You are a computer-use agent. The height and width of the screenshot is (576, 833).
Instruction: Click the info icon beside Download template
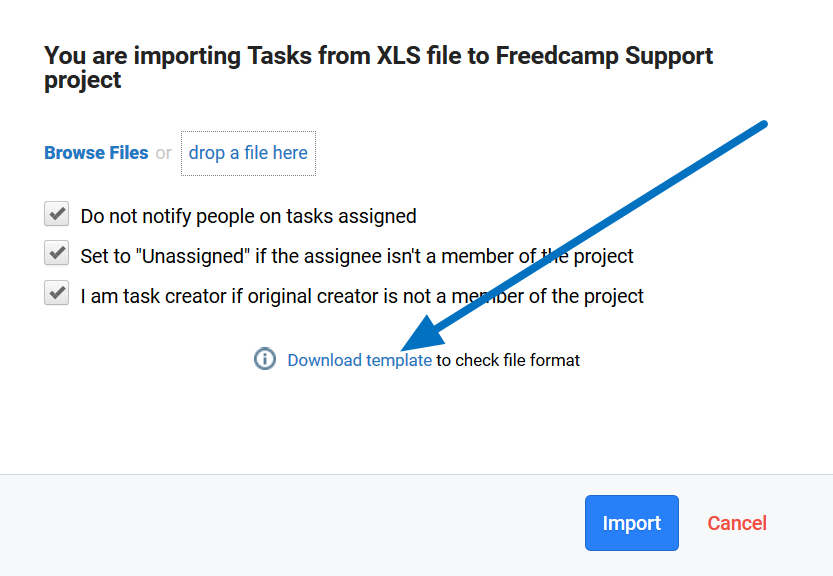[x=264, y=359]
